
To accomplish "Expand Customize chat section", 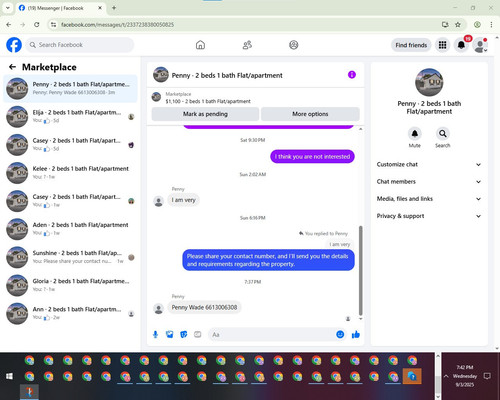I will tap(429, 164).
